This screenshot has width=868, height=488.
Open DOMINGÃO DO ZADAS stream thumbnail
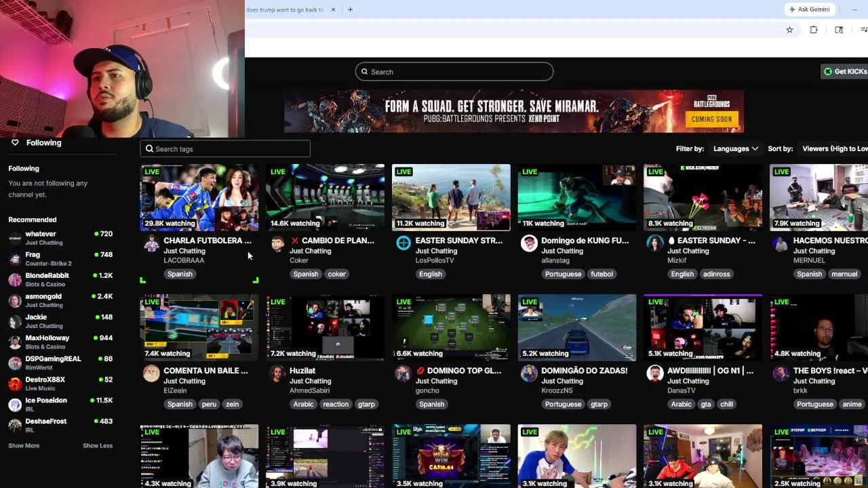(577, 327)
